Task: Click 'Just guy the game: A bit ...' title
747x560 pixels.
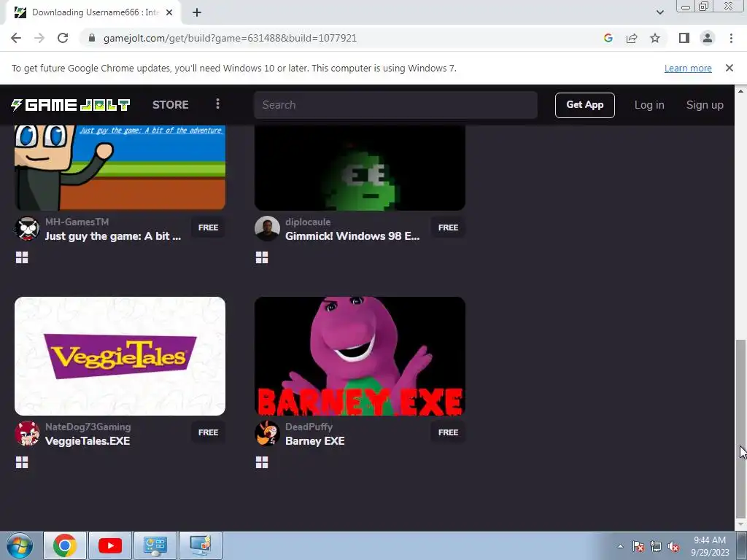Action: point(113,236)
